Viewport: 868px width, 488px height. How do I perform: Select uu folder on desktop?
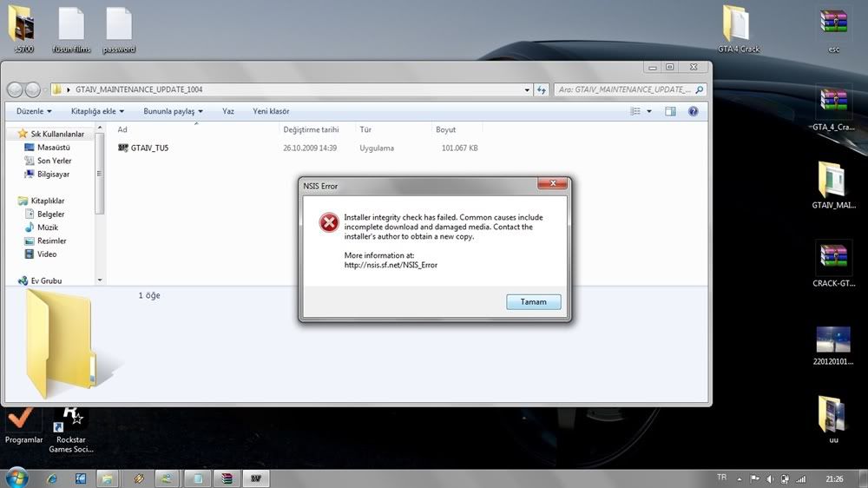(x=833, y=420)
